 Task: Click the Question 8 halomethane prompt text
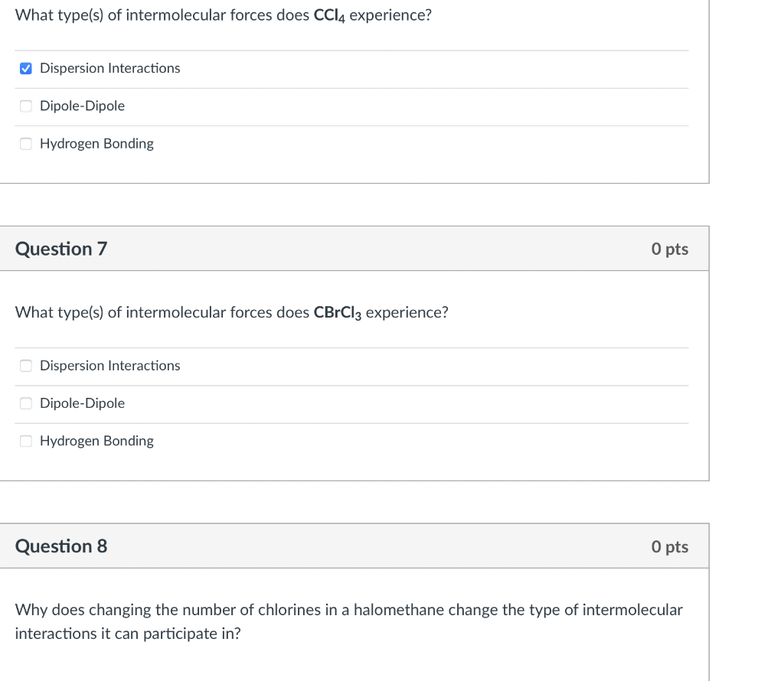click(348, 621)
